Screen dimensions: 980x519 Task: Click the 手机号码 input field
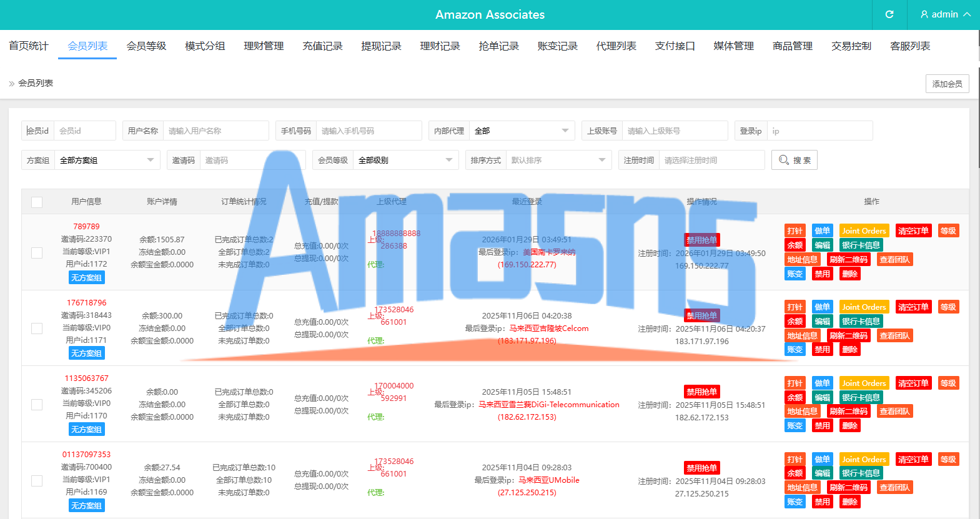point(369,131)
